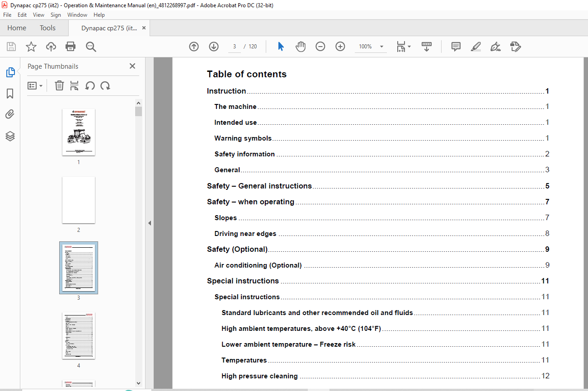Select the Dynapac cp275 document tab

coord(109,28)
